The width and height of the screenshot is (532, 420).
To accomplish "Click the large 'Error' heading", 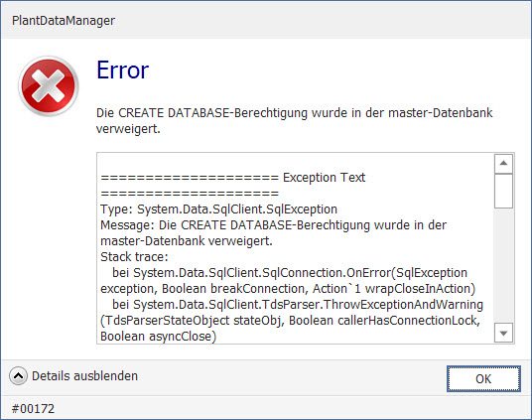I will coord(122,70).
